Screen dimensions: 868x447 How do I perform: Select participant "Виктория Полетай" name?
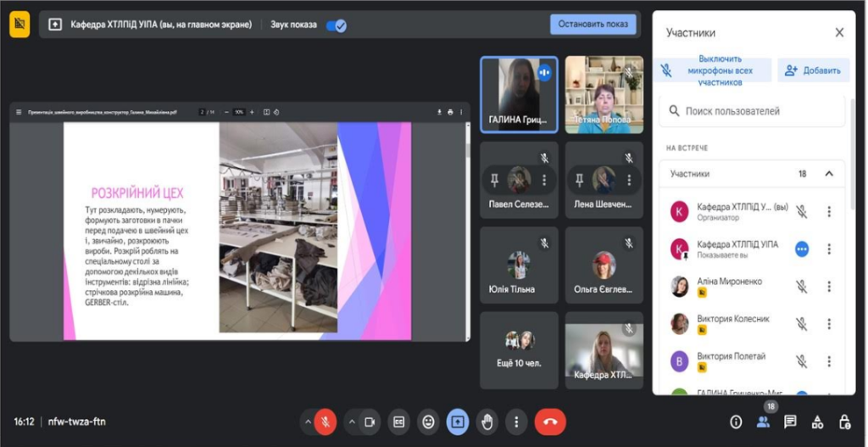click(731, 356)
